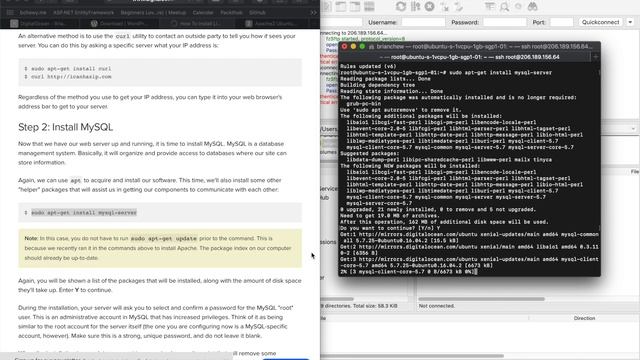Click the sudo apt-get install mysql-server code

[84, 213]
